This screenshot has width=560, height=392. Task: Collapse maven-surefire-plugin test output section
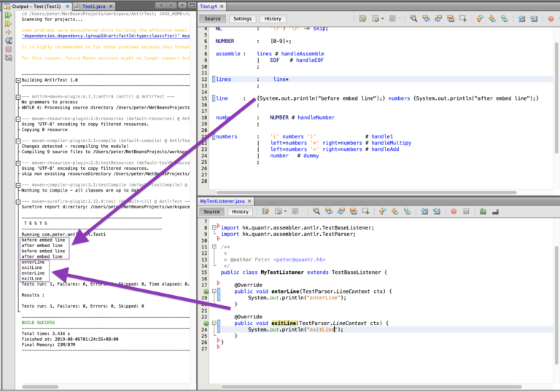(x=17, y=202)
